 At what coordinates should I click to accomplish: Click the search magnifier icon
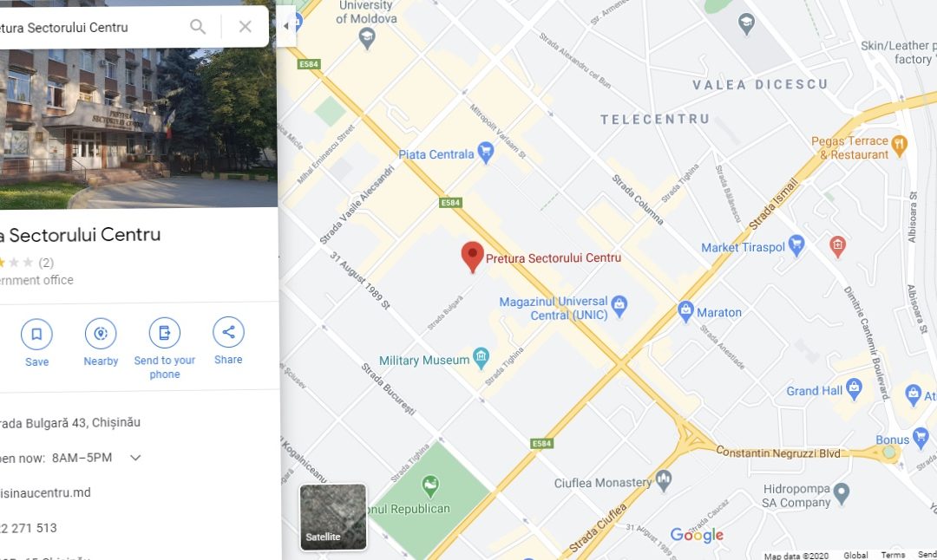[198, 26]
